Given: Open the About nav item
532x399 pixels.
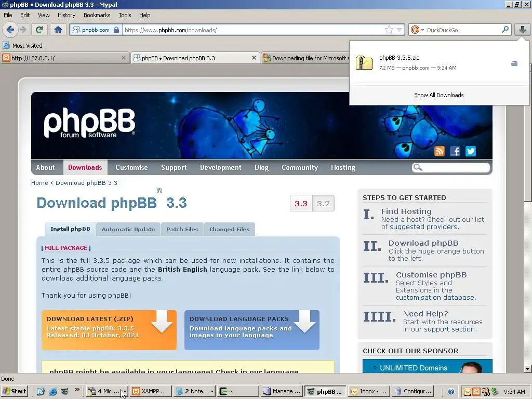Looking at the screenshot, I should tap(46, 167).
